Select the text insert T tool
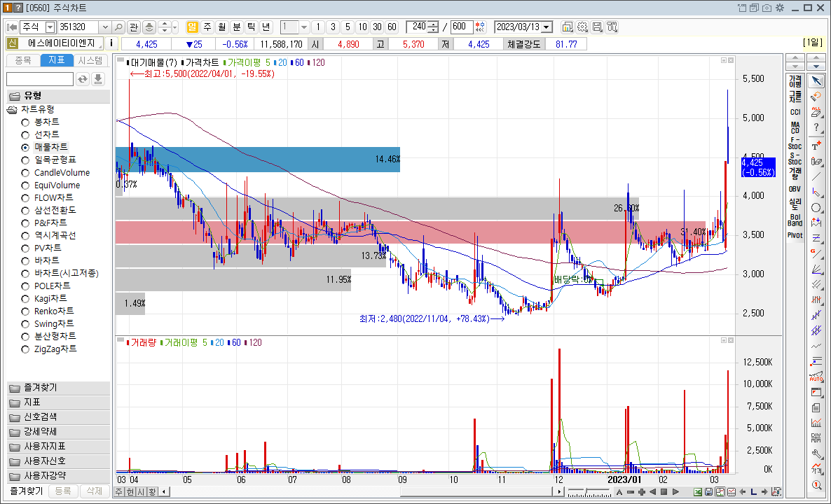831x504 pixels. (x=816, y=145)
